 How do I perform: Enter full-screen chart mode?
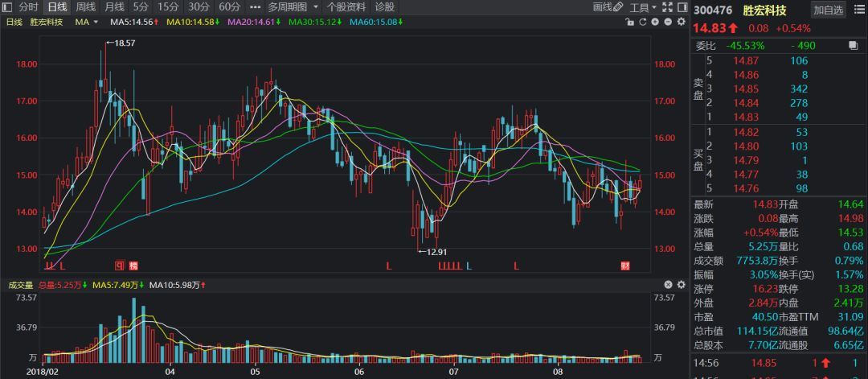[x=668, y=7]
